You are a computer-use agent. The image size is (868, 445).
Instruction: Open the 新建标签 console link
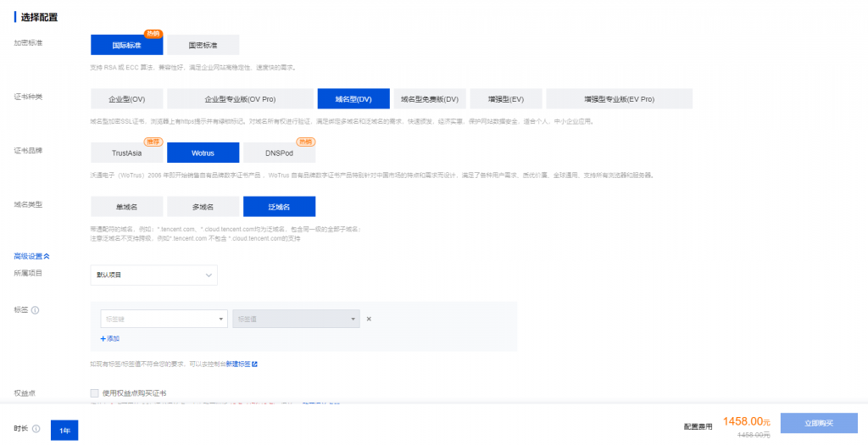tap(242, 364)
